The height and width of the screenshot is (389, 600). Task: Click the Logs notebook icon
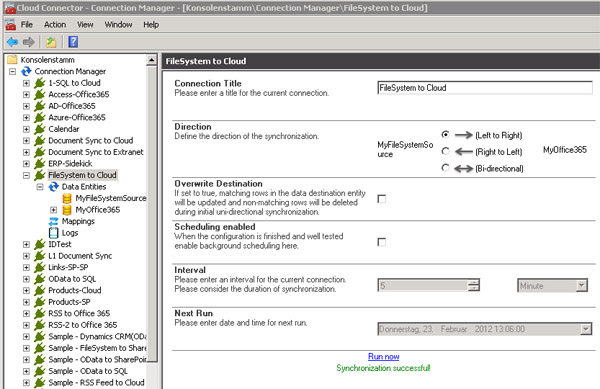[x=54, y=233]
